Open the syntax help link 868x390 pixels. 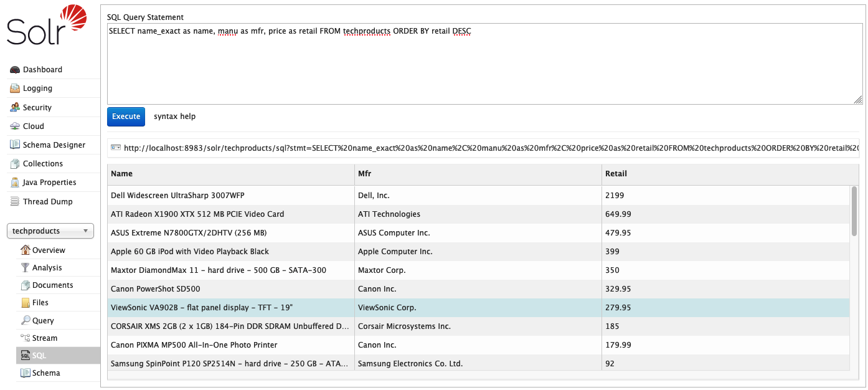174,117
